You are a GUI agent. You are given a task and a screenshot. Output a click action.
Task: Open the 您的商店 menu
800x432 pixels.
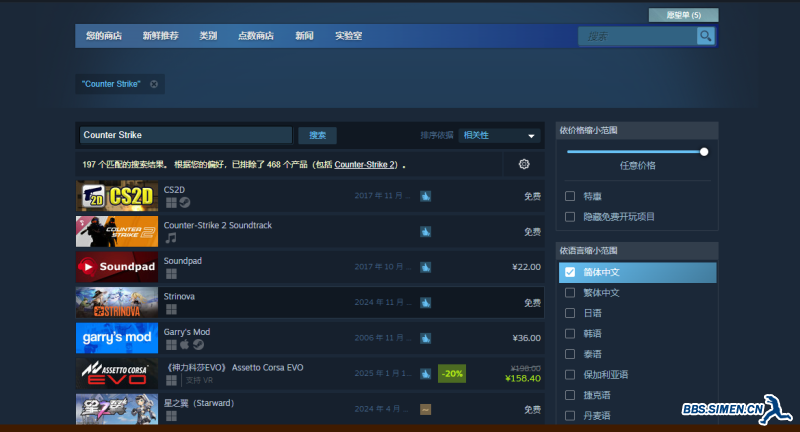click(x=104, y=36)
